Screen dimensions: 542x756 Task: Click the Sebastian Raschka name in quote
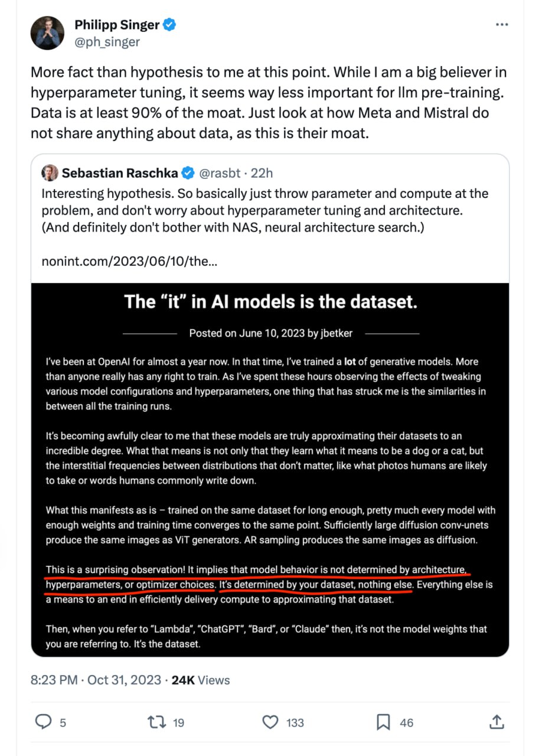(120, 173)
